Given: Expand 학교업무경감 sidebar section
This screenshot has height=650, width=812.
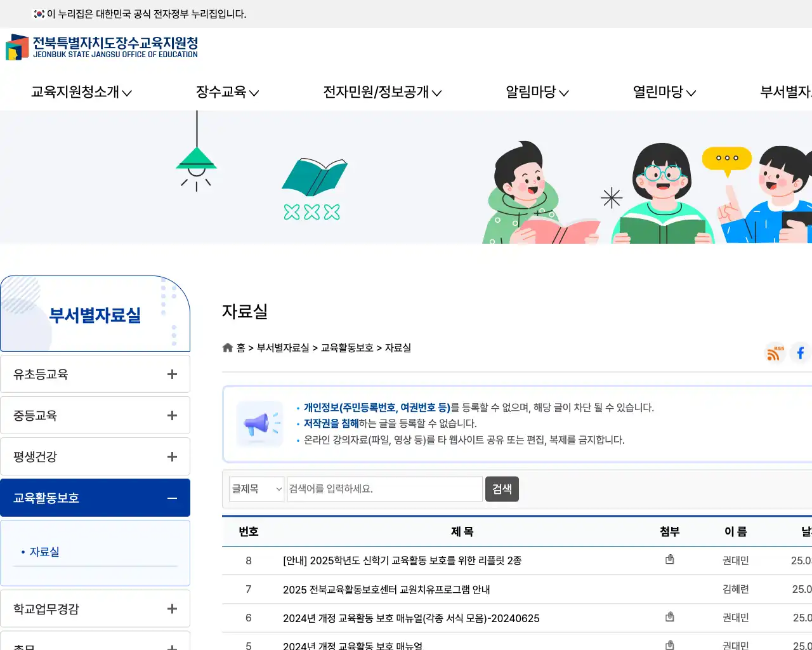Looking at the screenshot, I should click(x=95, y=609).
